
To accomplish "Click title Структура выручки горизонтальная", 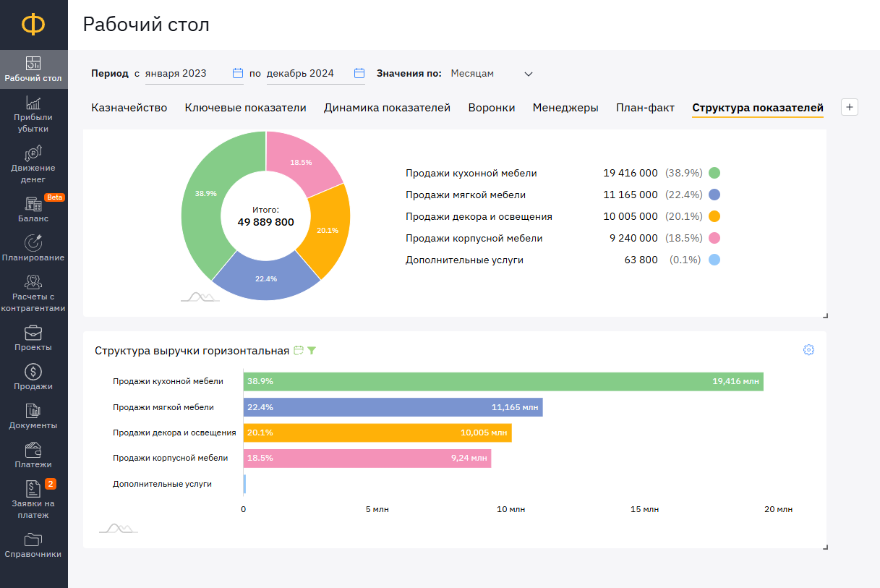I will pos(192,351).
